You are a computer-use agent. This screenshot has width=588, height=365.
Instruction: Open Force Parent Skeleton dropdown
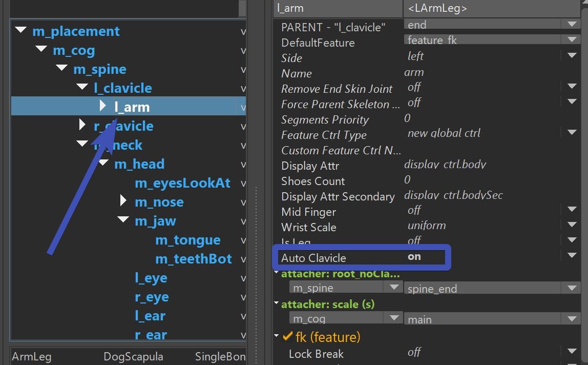pyautogui.click(x=572, y=102)
